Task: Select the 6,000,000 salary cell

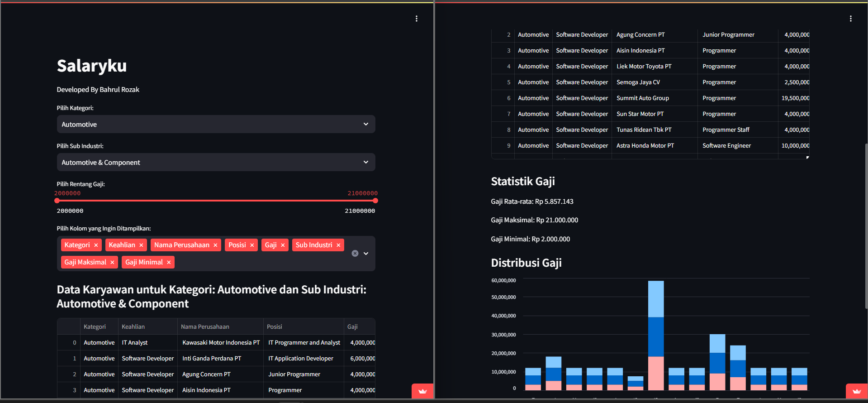Action: tap(360, 358)
